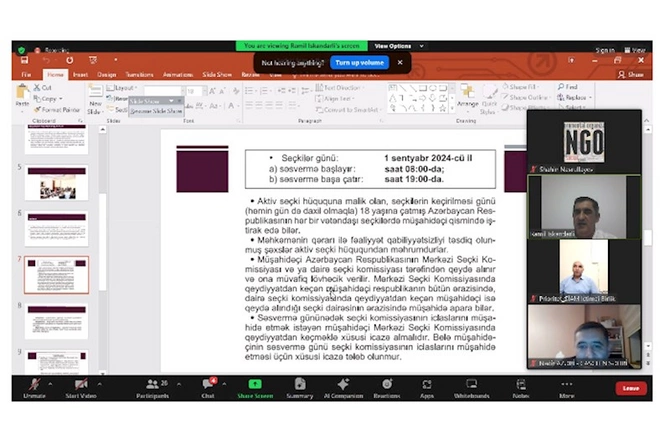Select Ramil Iskandarli's video tile
The width and height of the screenshot is (670, 441).
[584, 207]
